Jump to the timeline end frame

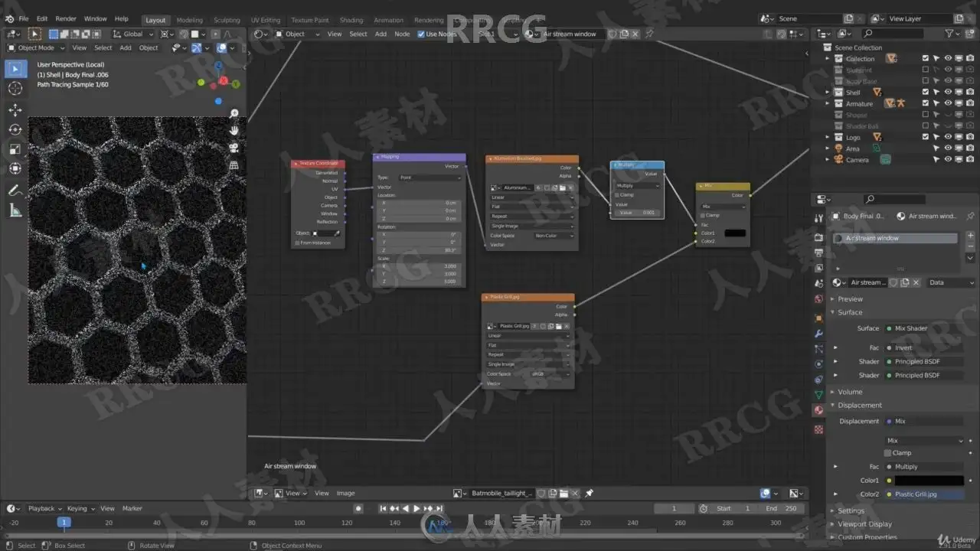[441, 508]
